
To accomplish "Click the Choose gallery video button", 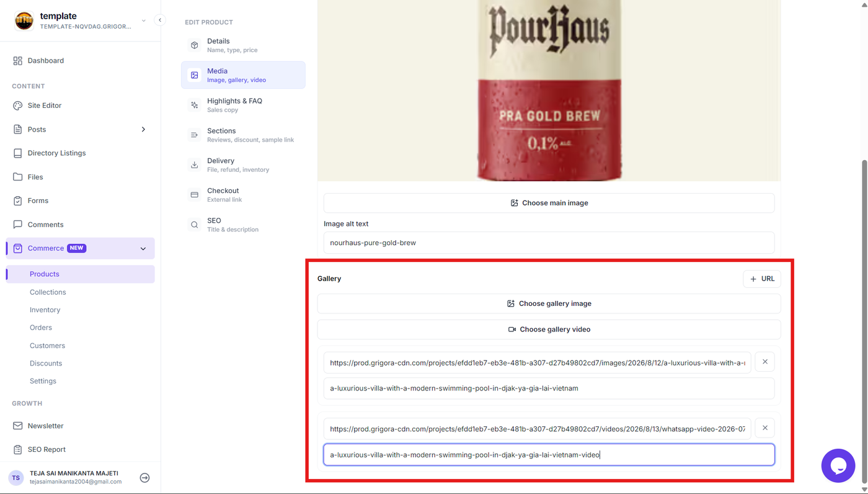I will tap(549, 330).
